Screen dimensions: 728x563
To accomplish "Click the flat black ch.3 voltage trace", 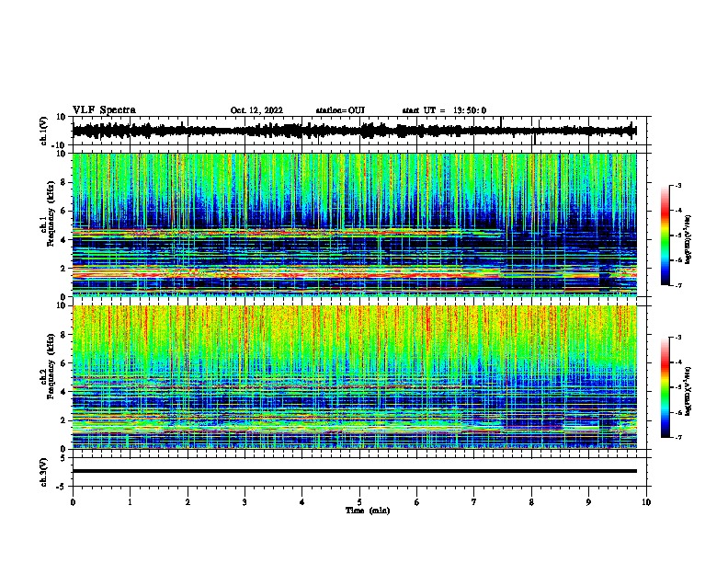I will click(x=354, y=471).
